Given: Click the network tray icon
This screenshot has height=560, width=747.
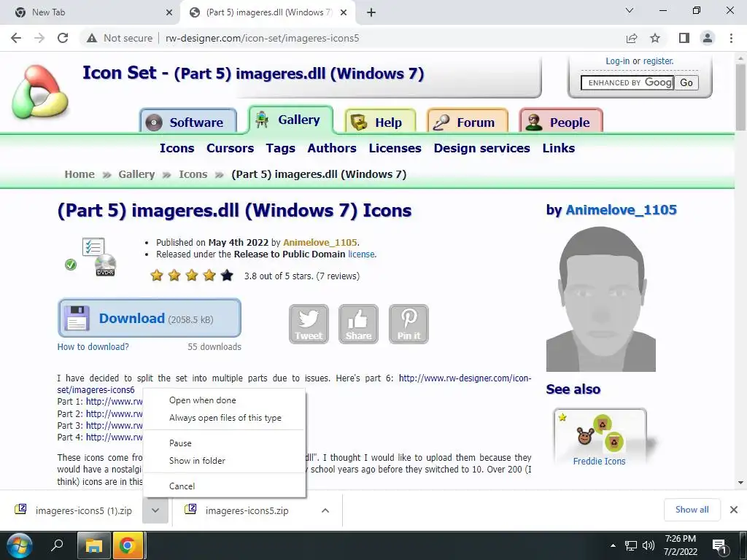Looking at the screenshot, I should tap(631, 545).
